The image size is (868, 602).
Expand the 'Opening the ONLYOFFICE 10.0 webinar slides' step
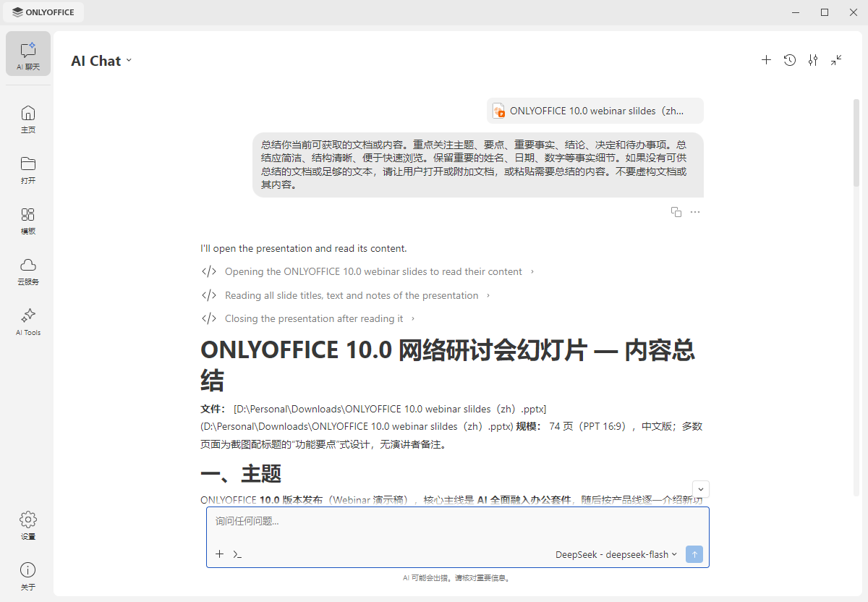pyautogui.click(x=367, y=271)
